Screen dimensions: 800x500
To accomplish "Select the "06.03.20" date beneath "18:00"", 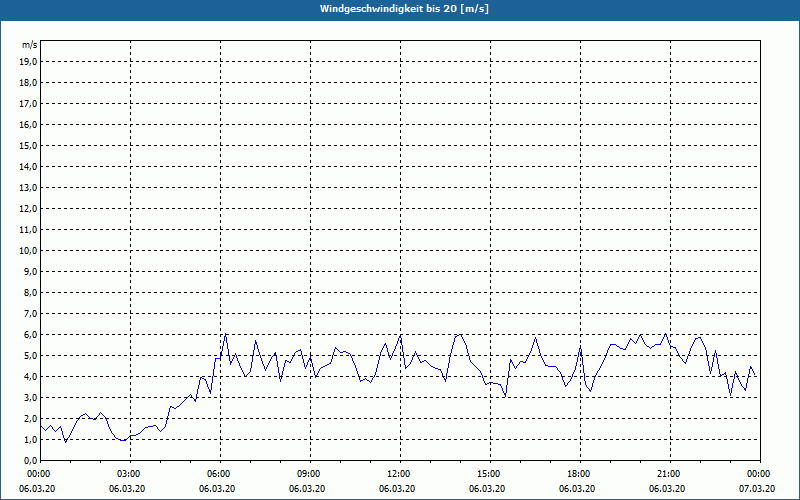I will pos(577,489).
